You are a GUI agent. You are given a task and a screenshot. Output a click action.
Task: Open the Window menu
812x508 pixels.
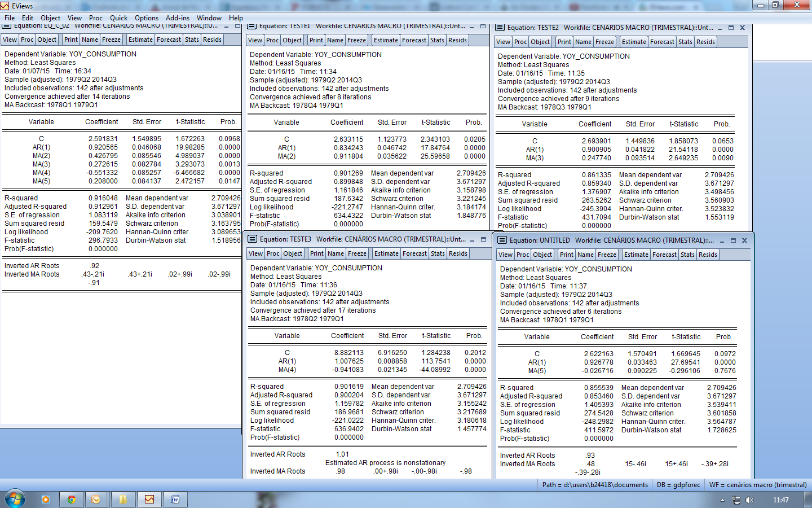(x=209, y=18)
